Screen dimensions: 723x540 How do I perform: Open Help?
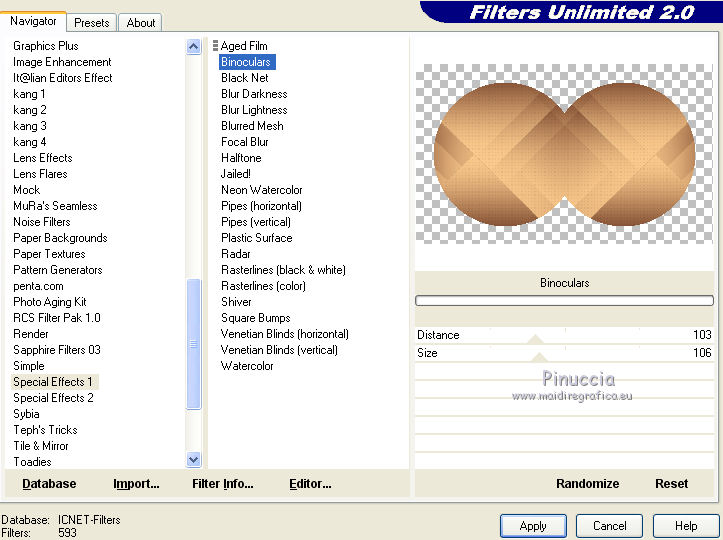pos(686,526)
